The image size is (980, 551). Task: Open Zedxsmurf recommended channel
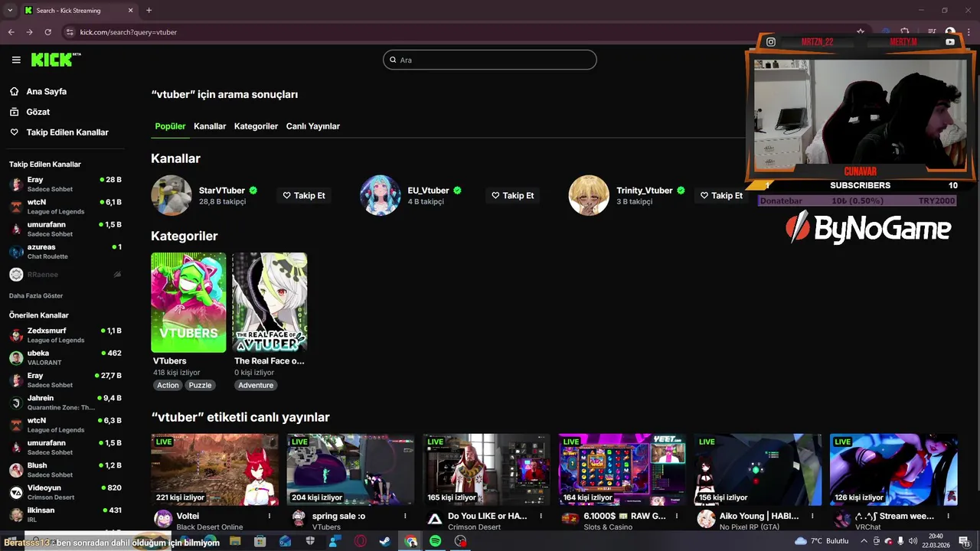coord(65,335)
